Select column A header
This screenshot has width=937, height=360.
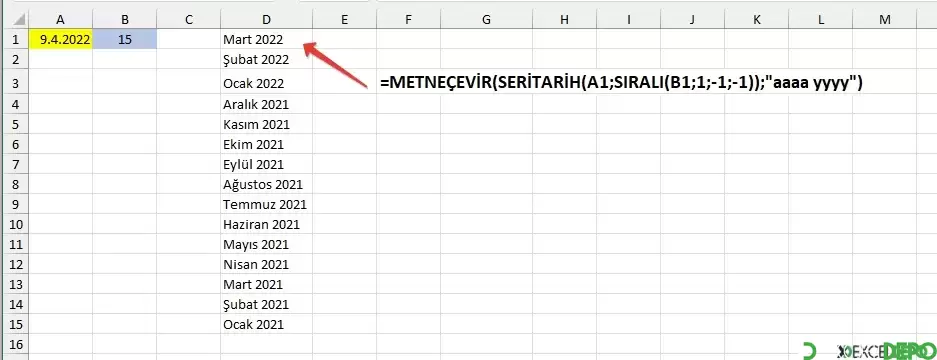(61, 20)
